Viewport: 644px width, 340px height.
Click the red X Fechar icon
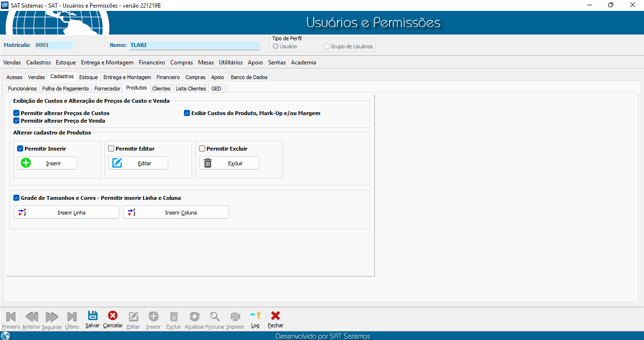coord(275,316)
